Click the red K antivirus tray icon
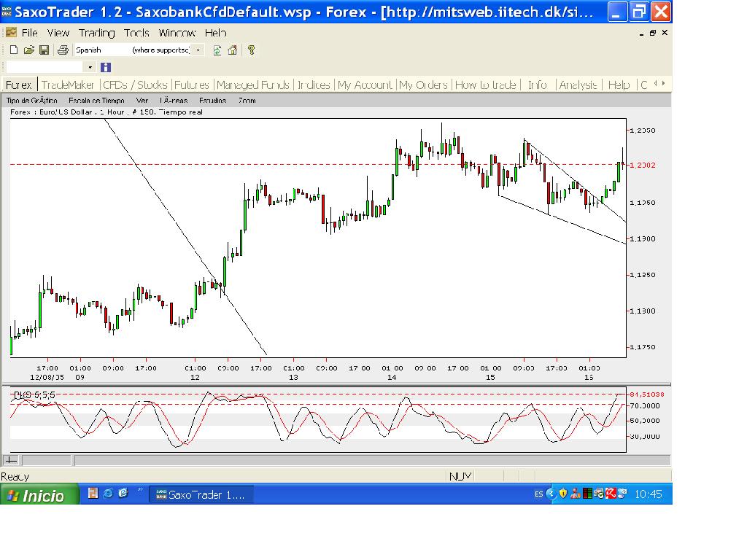This screenshot has height=560, width=747. pos(611,494)
